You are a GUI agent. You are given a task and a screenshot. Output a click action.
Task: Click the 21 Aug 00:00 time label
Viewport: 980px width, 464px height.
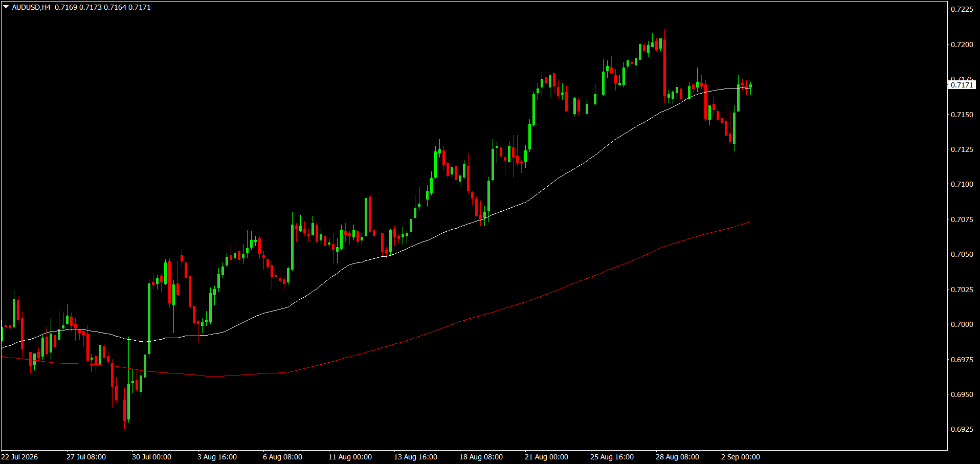click(546, 457)
